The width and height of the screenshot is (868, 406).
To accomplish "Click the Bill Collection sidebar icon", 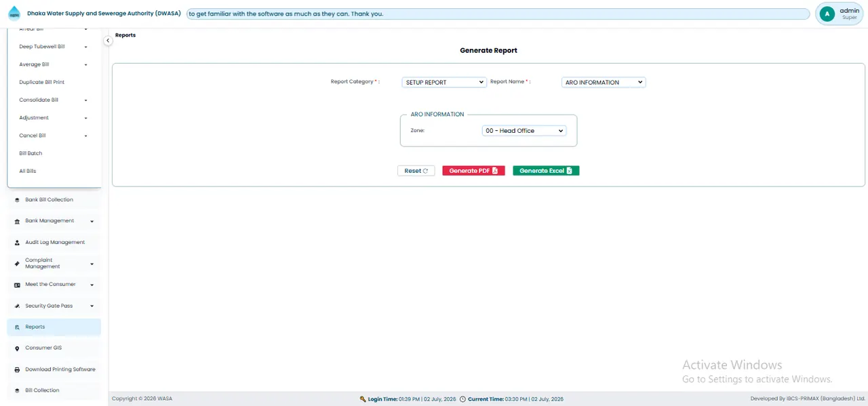I will [x=17, y=390].
